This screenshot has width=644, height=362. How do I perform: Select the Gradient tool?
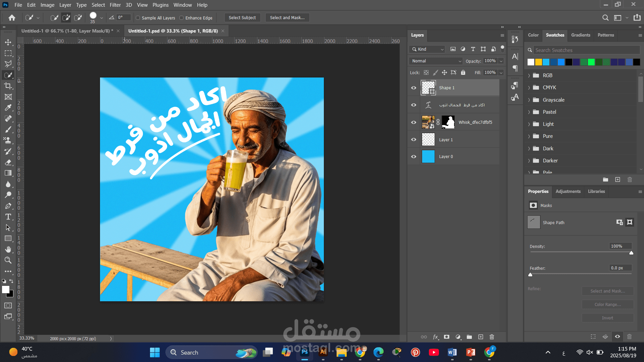(x=8, y=173)
